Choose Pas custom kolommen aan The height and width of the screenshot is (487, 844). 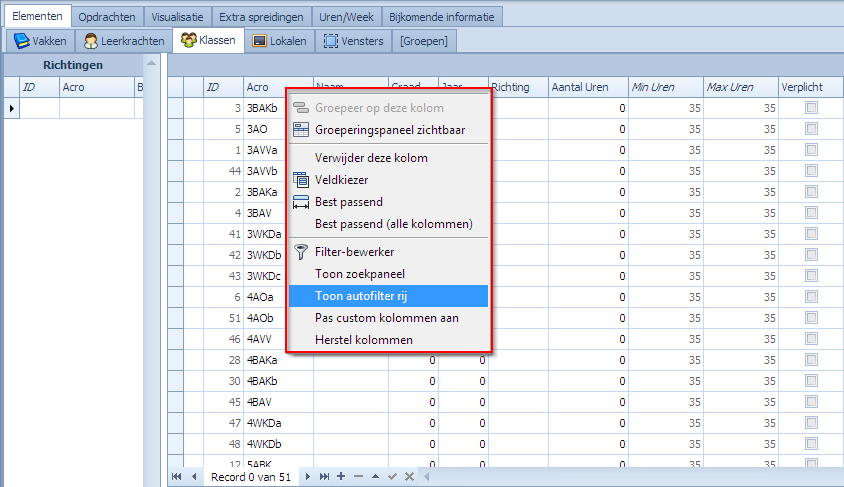coord(388,318)
